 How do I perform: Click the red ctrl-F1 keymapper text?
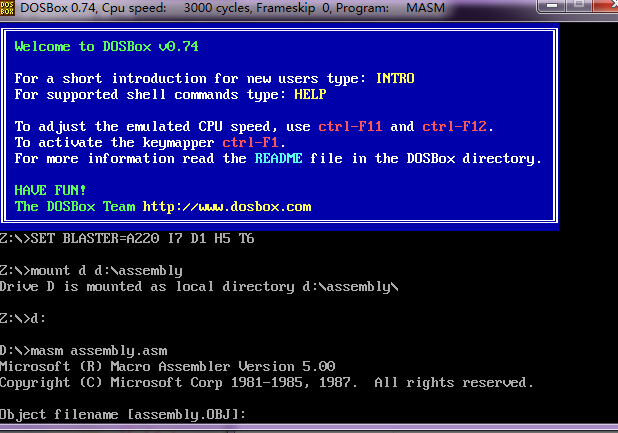[x=250, y=142]
